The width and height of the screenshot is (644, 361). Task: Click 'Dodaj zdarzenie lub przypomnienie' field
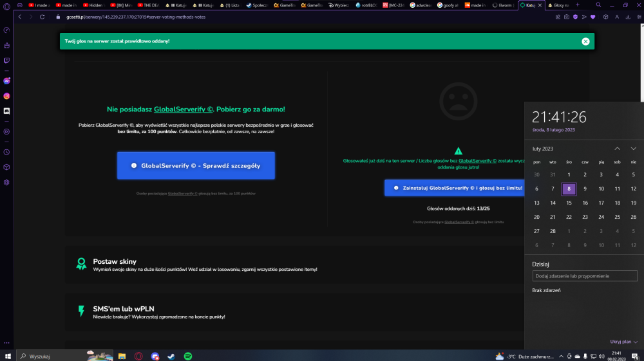[x=585, y=276]
